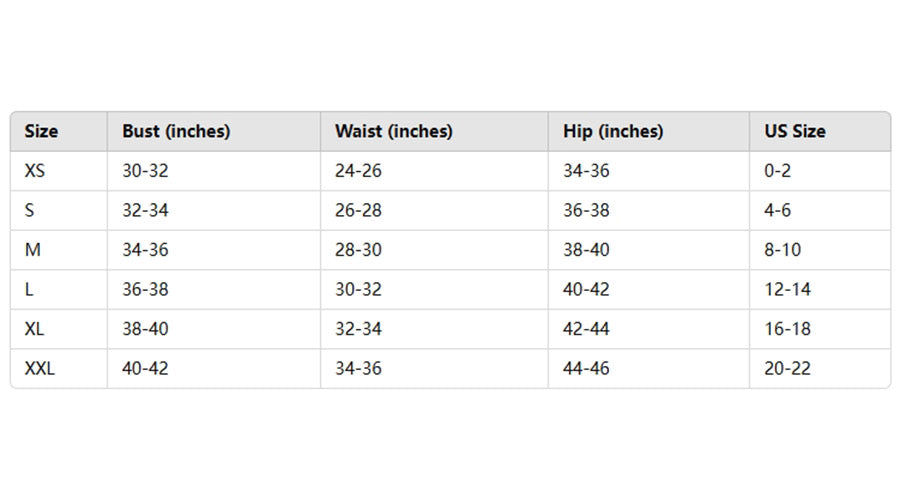Click US size 20-22 cell

coord(787,369)
